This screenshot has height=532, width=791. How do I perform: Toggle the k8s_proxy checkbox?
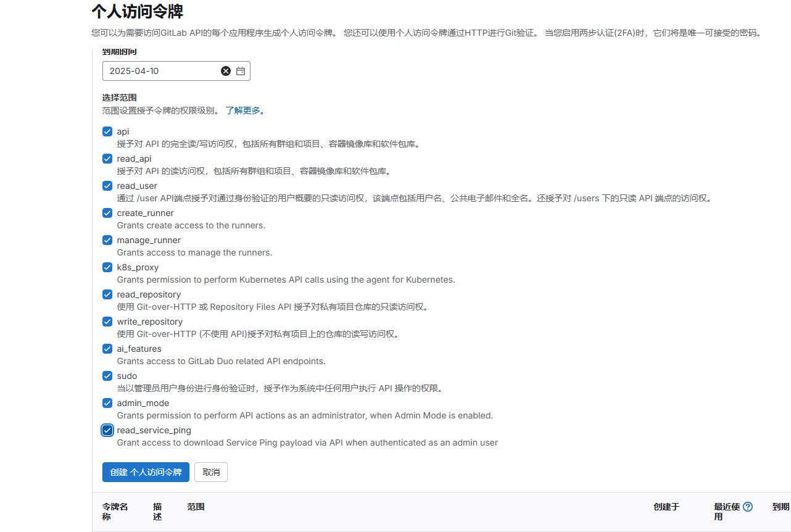[x=107, y=267]
